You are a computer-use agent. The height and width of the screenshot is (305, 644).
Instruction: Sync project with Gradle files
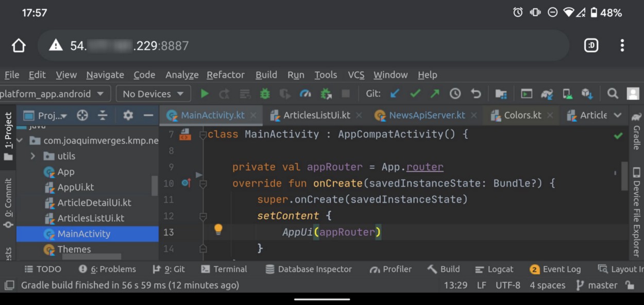coord(547,93)
